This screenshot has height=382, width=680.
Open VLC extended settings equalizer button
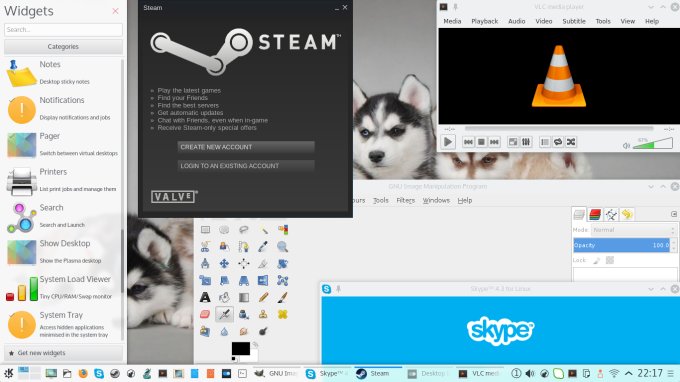526,142
